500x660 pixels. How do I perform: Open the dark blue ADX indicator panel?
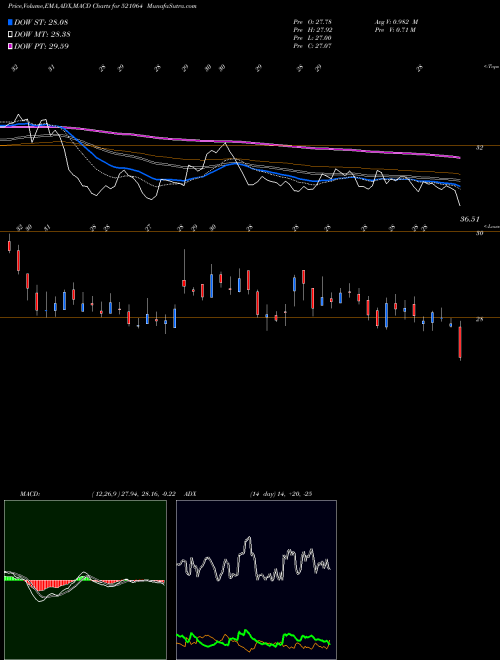tap(256, 580)
